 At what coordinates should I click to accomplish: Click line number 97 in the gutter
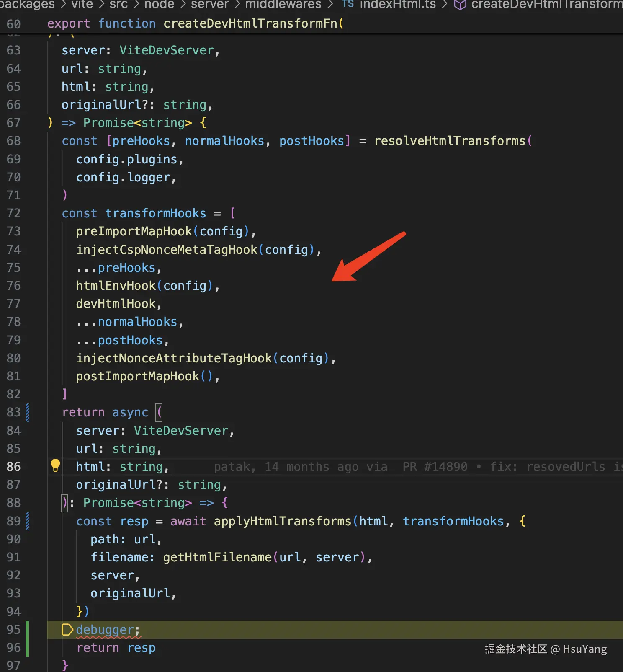tap(13, 665)
